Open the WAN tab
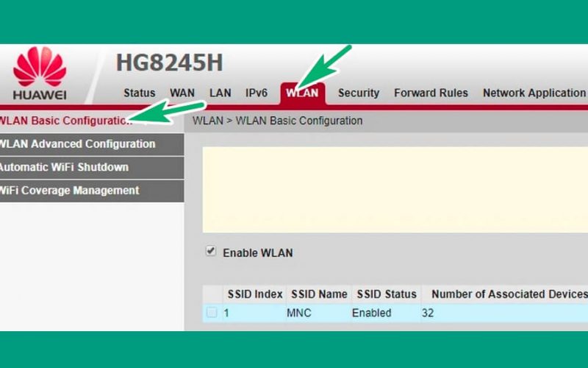 (x=182, y=93)
